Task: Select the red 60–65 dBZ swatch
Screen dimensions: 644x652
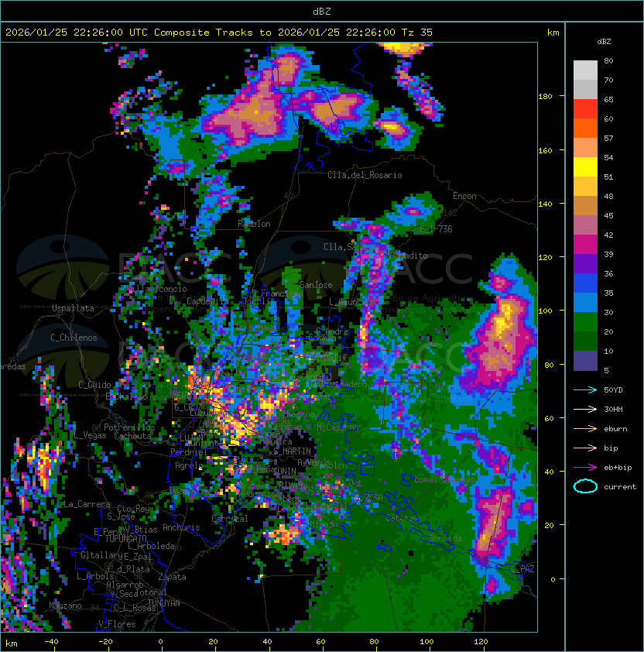Action: pos(585,109)
